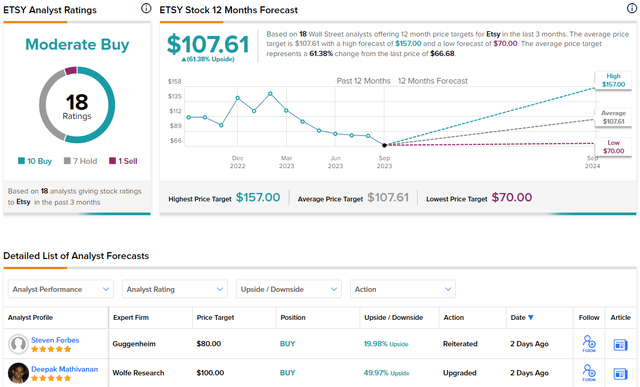Select 1 Sell legend swatch
The width and height of the screenshot is (640, 387).
click(x=112, y=161)
